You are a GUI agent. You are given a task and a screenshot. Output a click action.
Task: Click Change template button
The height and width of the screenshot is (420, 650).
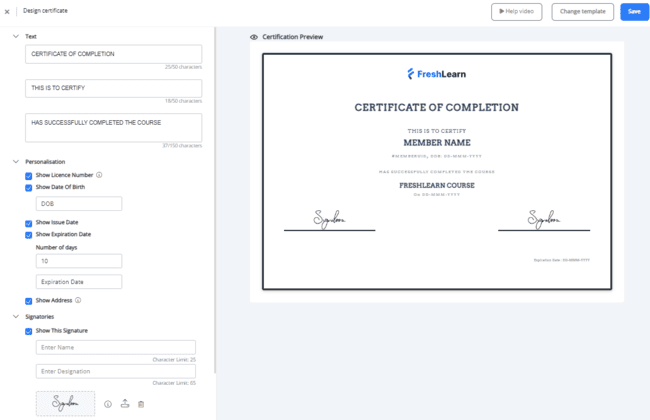[x=582, y=12]
